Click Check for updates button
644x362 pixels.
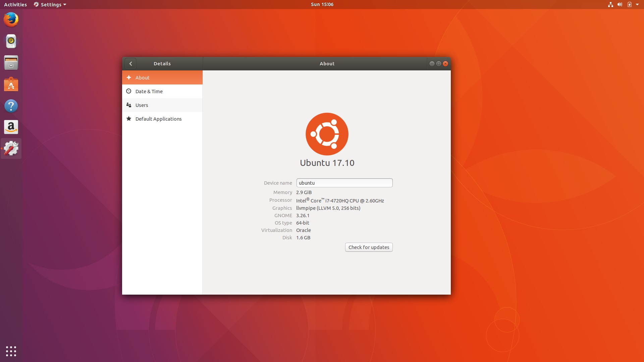369,247
